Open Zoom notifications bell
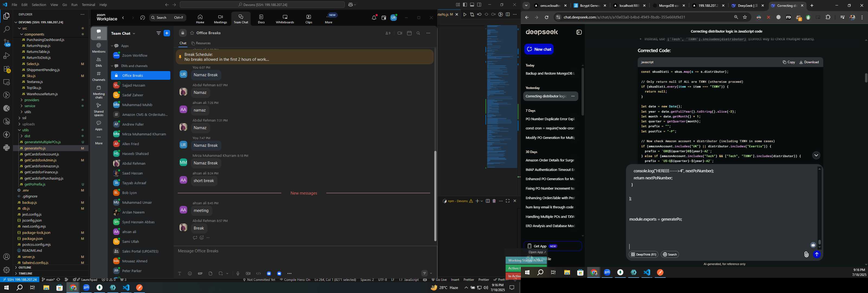Viewport: 868px width, 293px height. pyautogui.click(x=374, y=18)
